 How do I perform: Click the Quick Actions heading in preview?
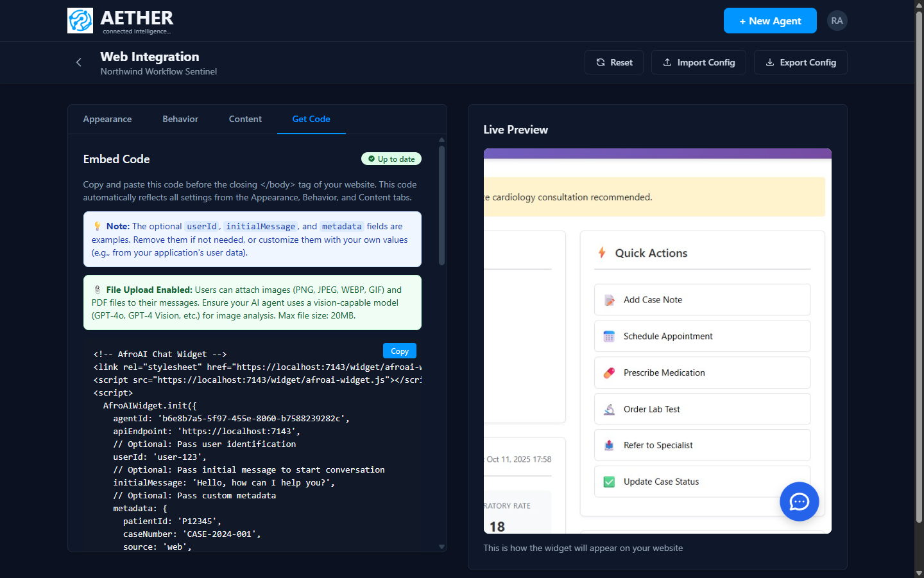[651, 253]
